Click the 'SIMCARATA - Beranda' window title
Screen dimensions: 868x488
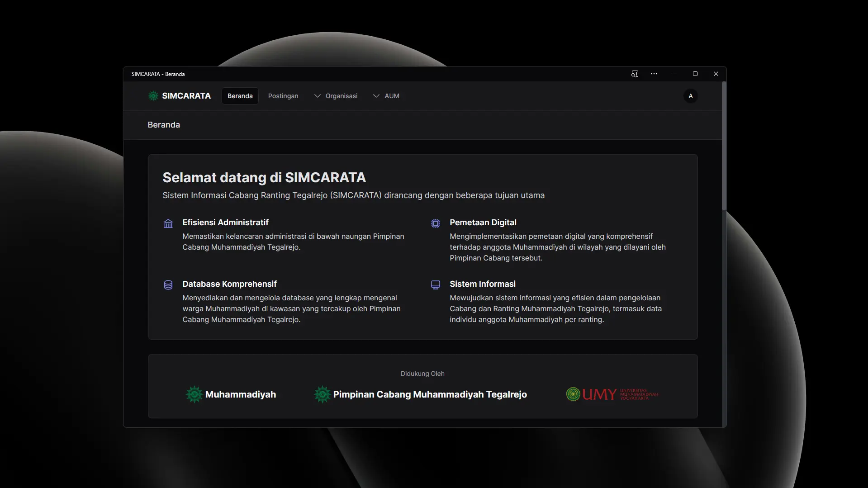(158, 74)
